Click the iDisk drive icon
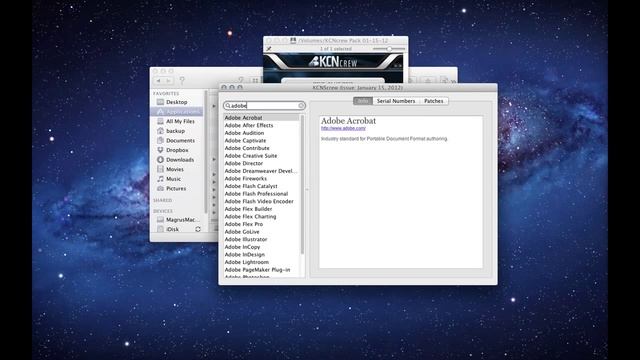This screenshot has height=360, width=640. [x=160, y=229]
